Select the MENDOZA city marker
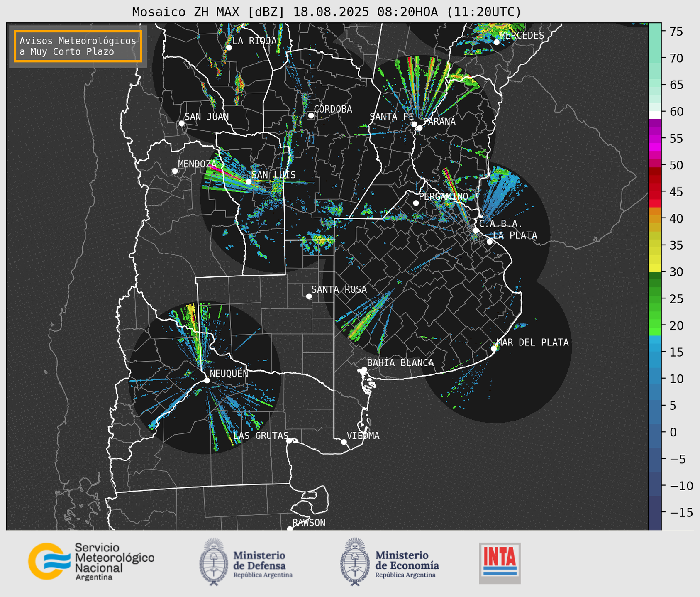Image resolution: width=700 pixels, height=597 pixels. pos(175,171)
